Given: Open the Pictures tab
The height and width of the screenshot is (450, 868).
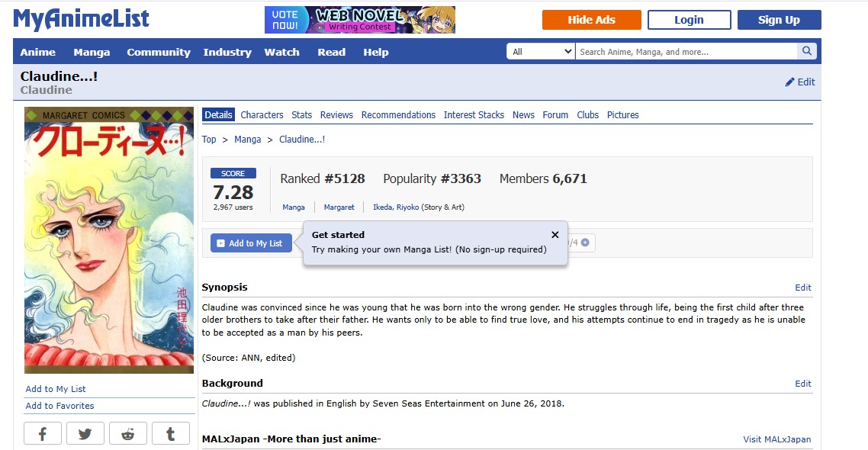Looking at the screenshot, I should click(x=622, y=114).
